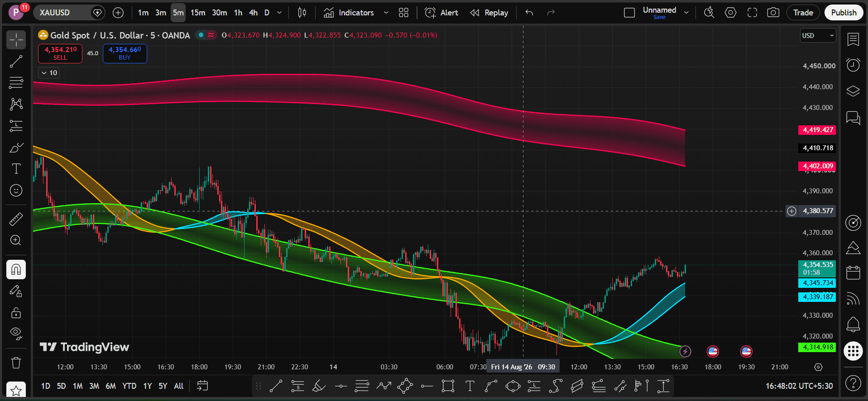Open the economic calendar panel
This screenshot has height=401, width=868.
click(853, 272)
